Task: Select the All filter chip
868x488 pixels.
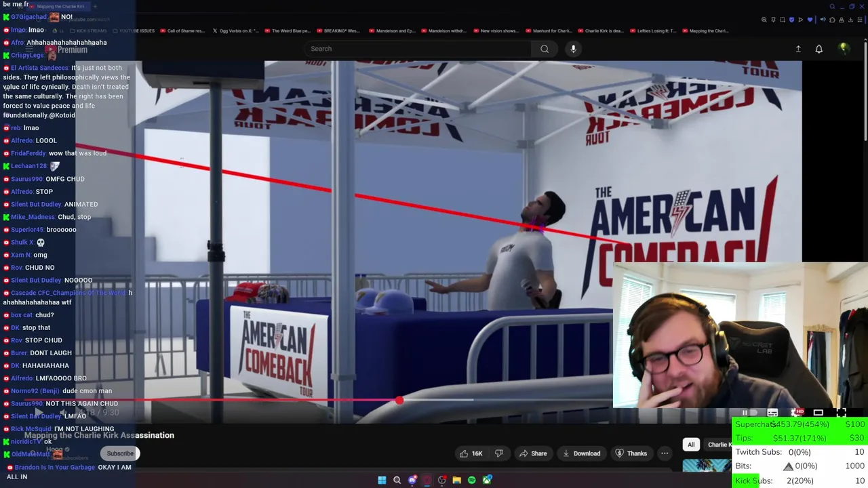Action: [691, 445]
